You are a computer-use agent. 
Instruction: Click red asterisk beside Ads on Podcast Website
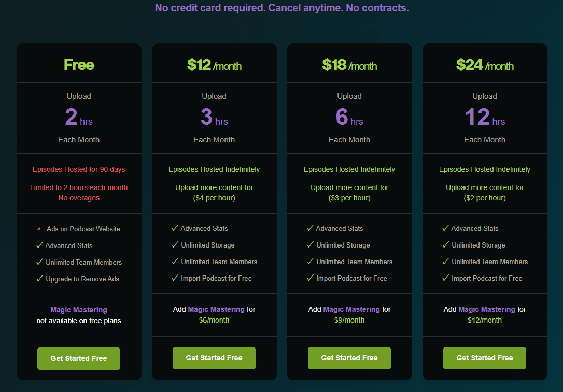click(x=39, y=229)
